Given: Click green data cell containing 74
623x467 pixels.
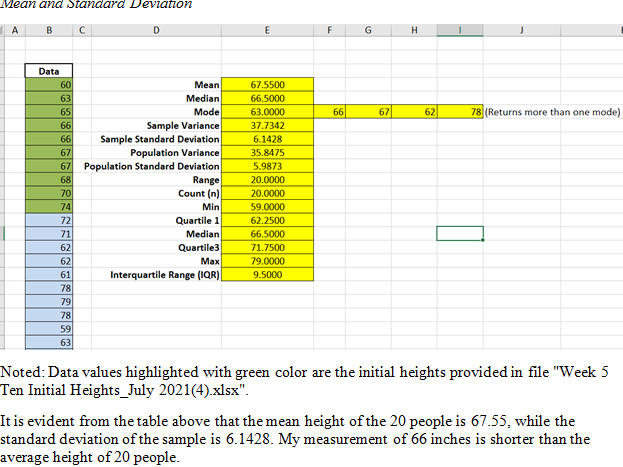Looking at the screenshot, I should click(49, 207).
